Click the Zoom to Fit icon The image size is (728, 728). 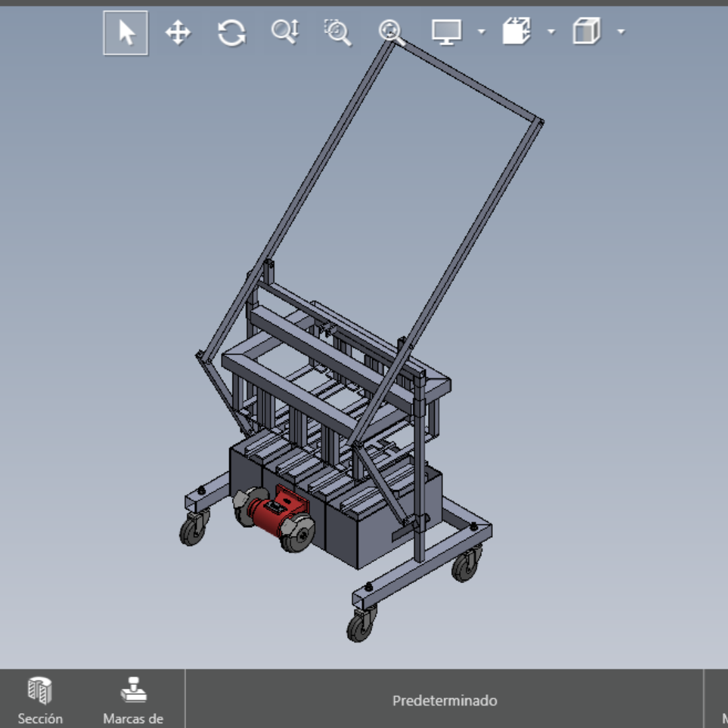pos(391,32)
